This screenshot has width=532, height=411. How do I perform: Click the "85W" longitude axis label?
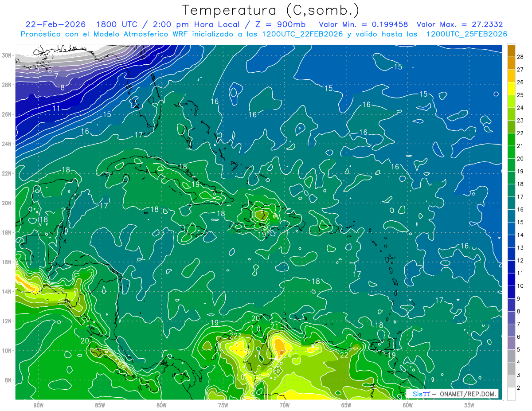100,405
